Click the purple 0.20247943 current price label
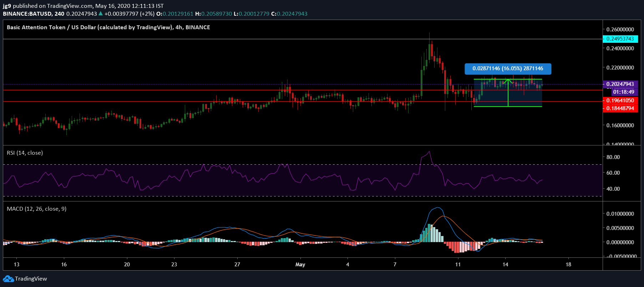 click(620, 84)
